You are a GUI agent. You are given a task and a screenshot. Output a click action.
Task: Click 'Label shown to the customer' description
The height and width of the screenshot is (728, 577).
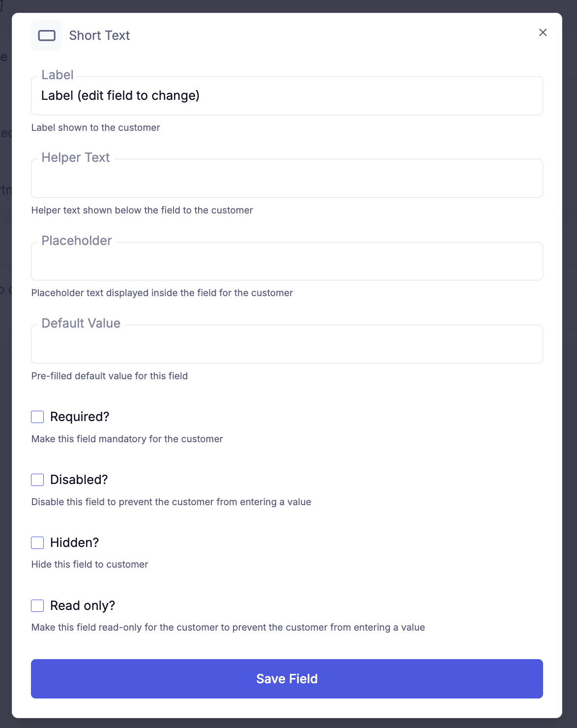95,128
